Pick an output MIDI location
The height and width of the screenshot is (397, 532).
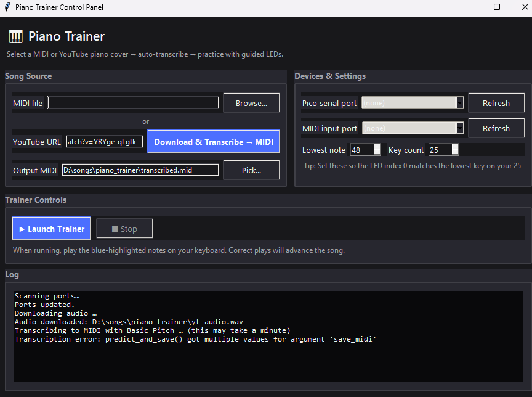(251, 170)
